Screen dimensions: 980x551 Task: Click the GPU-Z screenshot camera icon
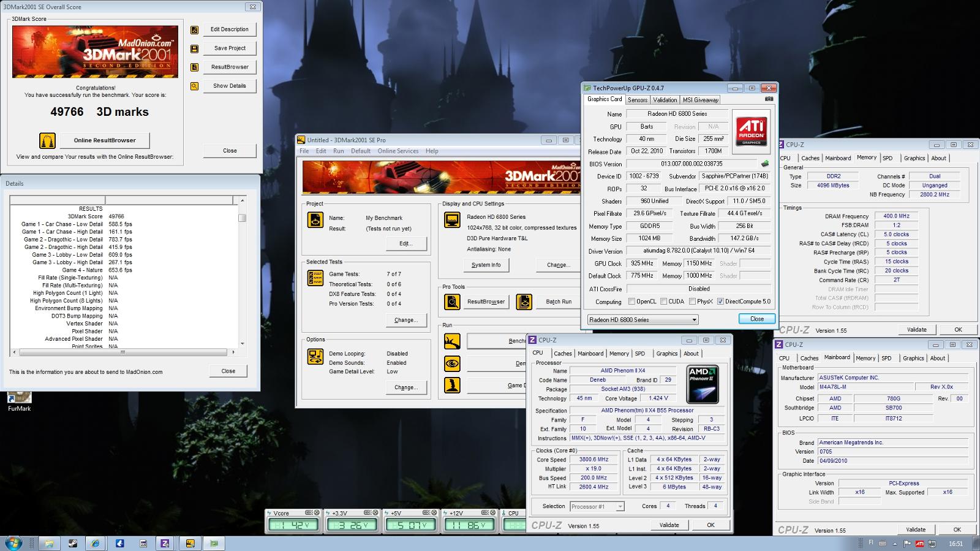click(x=769, y=99)
